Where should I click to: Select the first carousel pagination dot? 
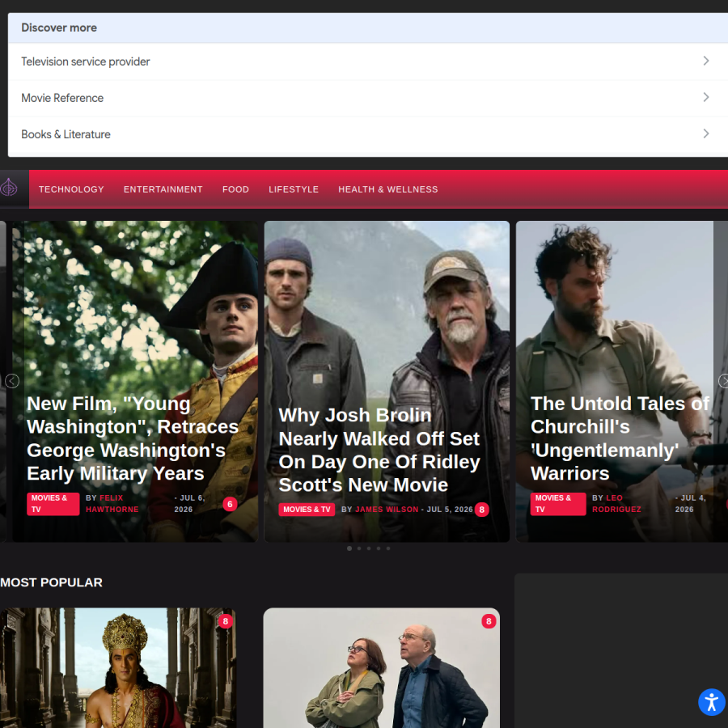[349, 548]
